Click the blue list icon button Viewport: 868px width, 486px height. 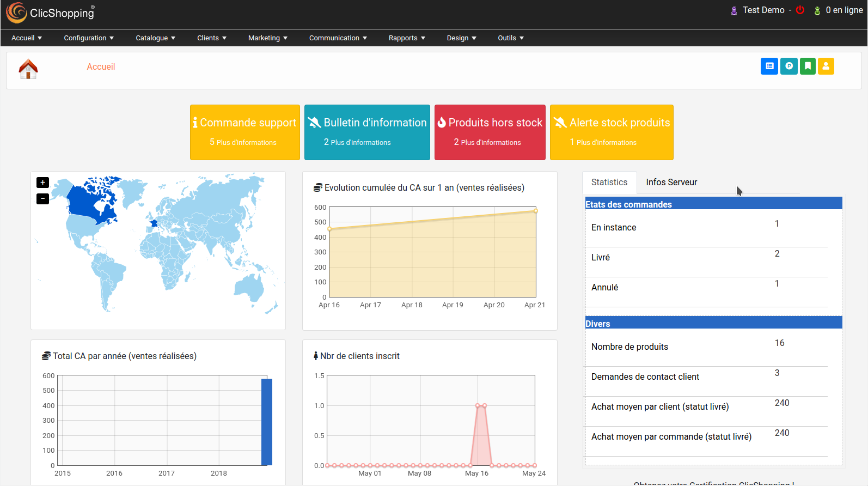tap(769, 66)
